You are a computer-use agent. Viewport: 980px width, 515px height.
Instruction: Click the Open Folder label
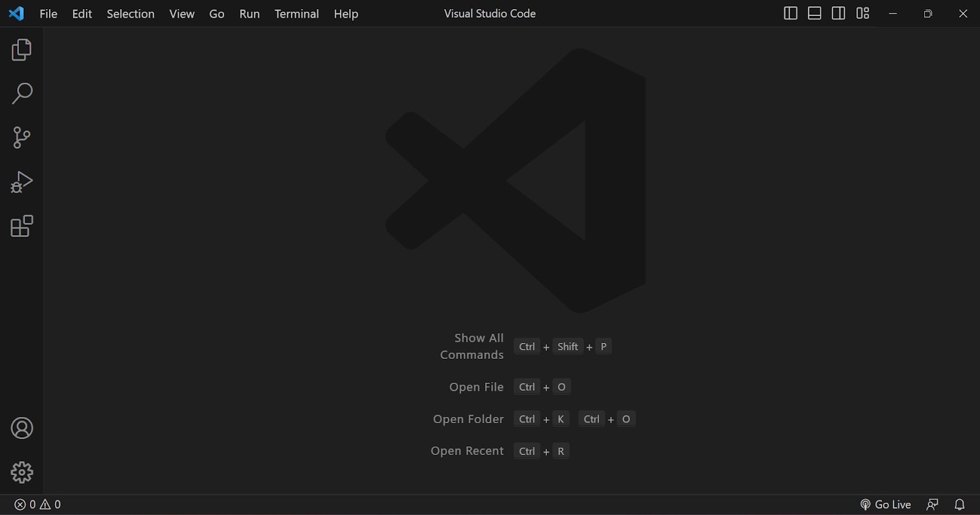pos(469,419)
